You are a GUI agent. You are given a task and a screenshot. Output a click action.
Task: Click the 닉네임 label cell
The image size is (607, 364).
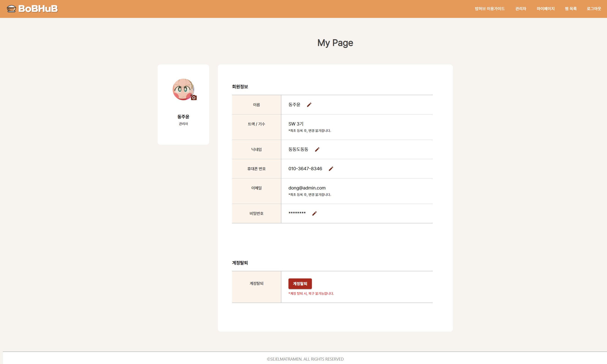click(x=256, y=149)
